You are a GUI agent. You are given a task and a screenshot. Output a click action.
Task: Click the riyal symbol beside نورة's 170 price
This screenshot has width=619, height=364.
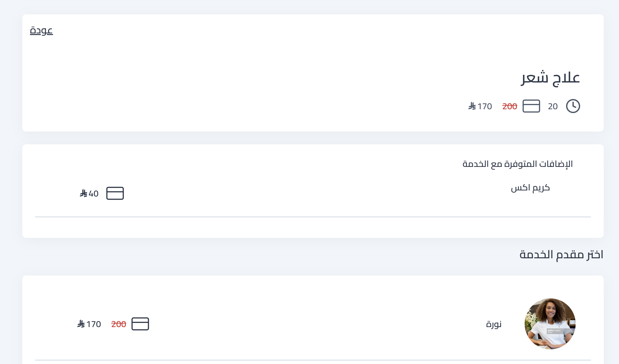coord(81,324)
